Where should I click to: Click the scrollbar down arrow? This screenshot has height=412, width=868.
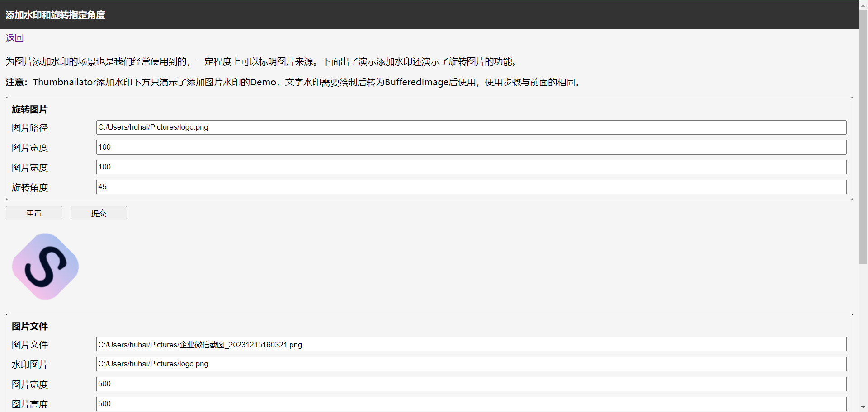[863, 408]
